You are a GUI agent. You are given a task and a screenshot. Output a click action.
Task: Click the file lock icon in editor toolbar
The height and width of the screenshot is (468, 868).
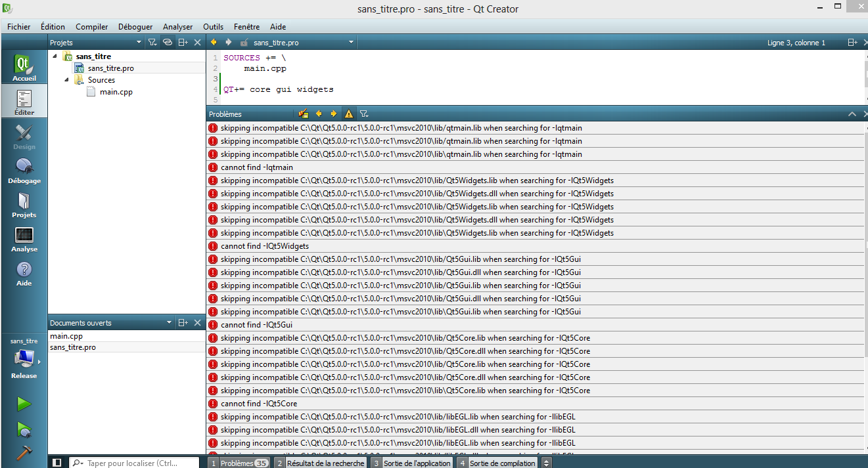tap(244, 43)
